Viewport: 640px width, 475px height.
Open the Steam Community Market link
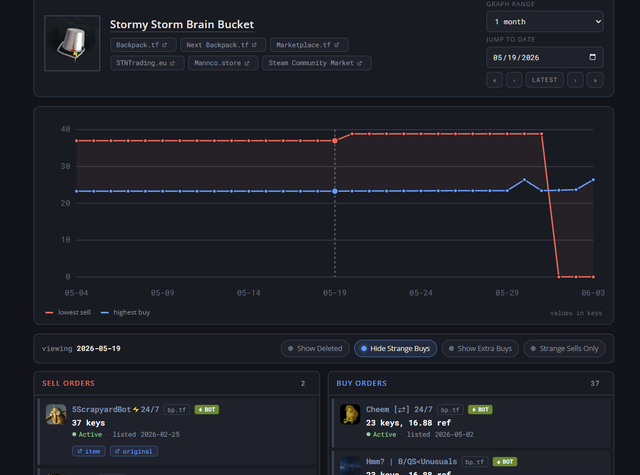pos(317,63)
